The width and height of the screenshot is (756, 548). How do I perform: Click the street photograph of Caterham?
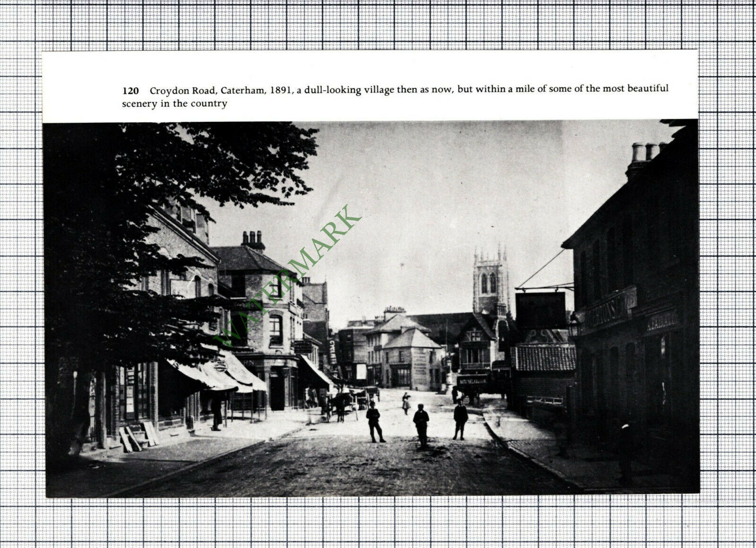371,308
